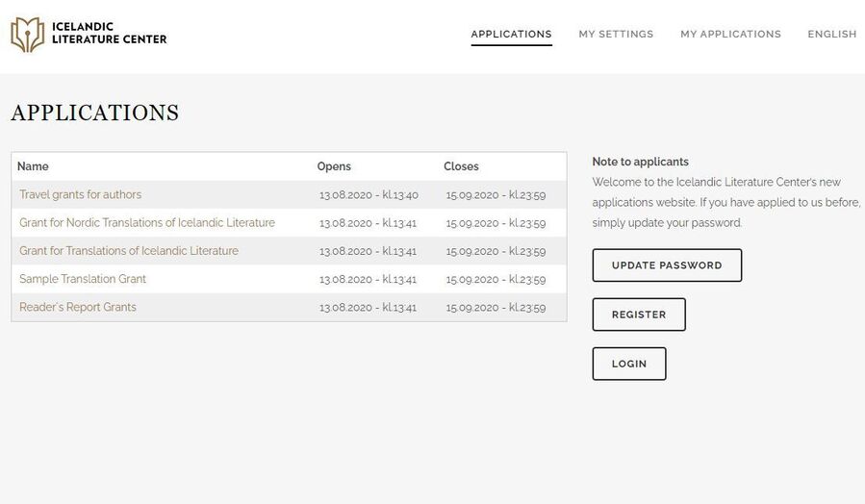Select Grant for Nordic Translations of Icelandic Literature
This screenshot has width=865, height=504.
point(147,222)
